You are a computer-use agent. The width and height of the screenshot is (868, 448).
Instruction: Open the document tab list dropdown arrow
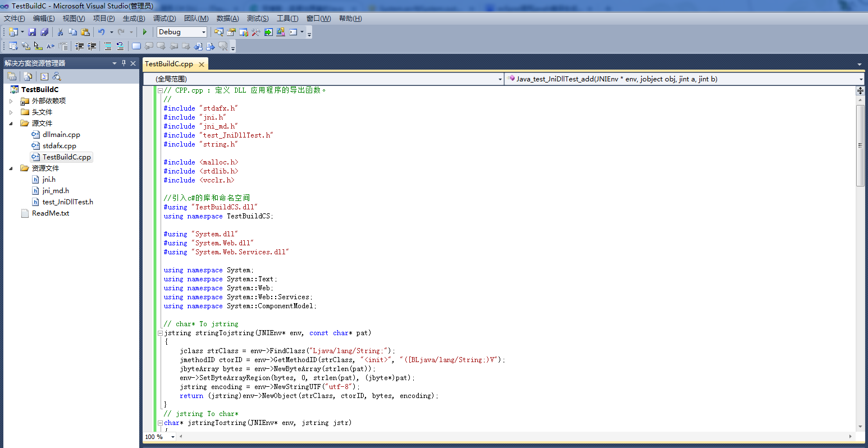coord(859,64)
